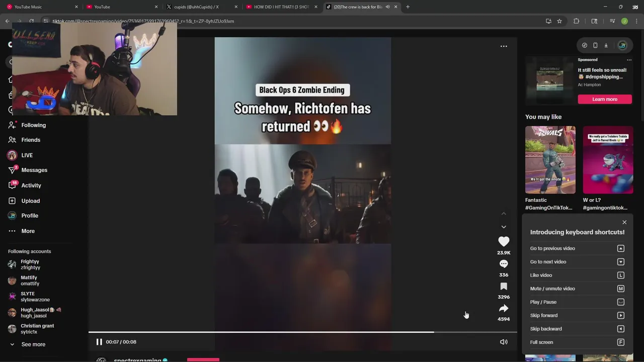Click the Mute/unmute M key icon
This screenshot has height=362, width=644.
[621, 289]
